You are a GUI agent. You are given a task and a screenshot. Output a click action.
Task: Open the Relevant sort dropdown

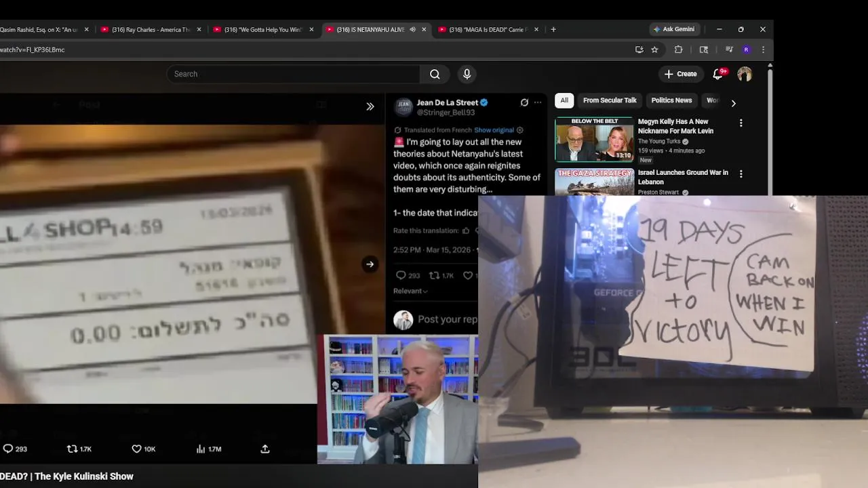(410, 291)
